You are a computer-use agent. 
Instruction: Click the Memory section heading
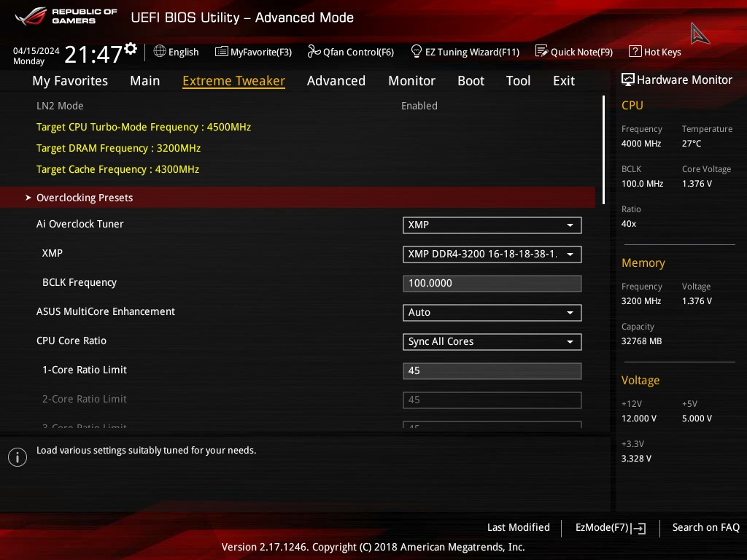point(643,262)
